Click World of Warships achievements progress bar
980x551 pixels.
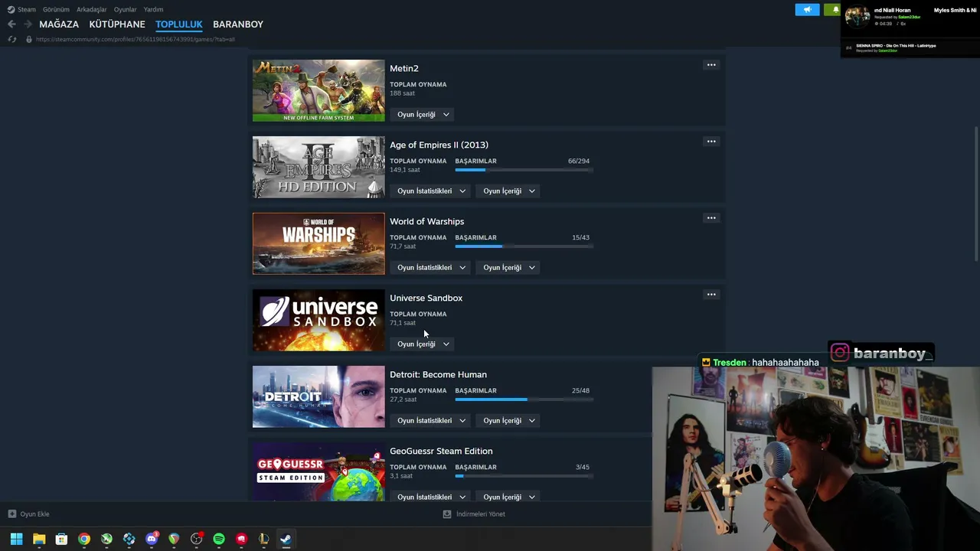pos(523,246)
